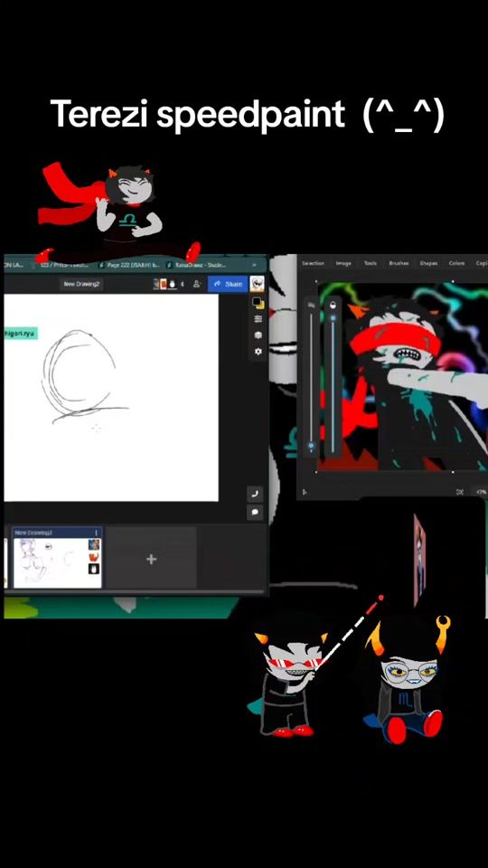Click the participants avatars next to count 4
The height and width of the screenshot is (868, 488).
click(x=164, y=284)
